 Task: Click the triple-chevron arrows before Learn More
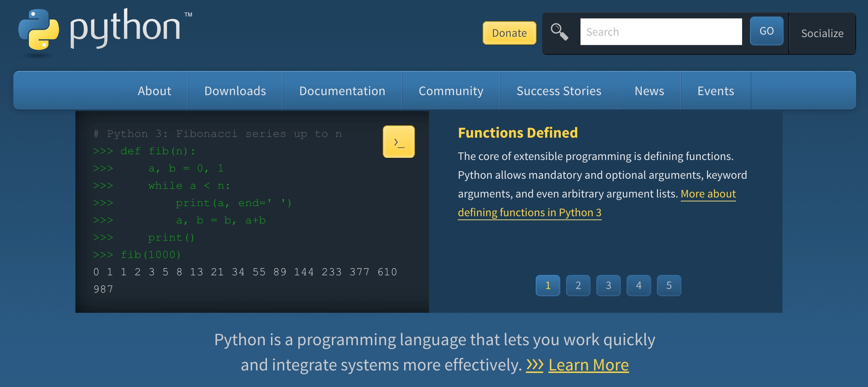(x=534, y=364)
